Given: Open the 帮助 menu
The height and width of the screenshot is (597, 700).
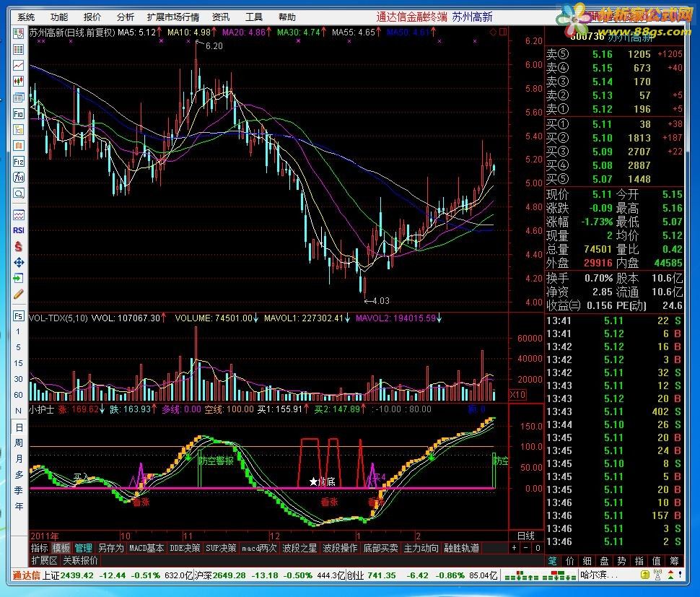Looking at the screenshot, I should (x=286, y=17).
